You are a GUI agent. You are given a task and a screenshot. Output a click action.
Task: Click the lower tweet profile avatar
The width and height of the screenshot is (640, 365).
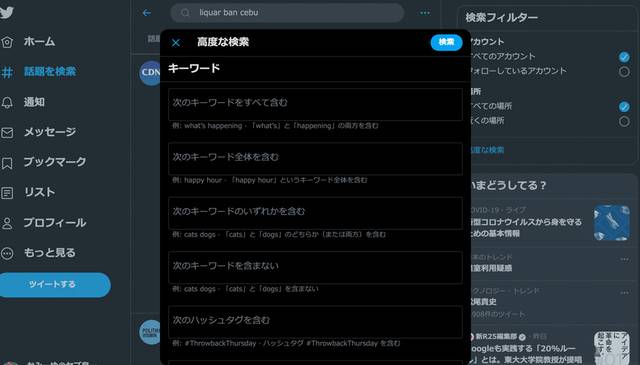[x=150, y=332]
